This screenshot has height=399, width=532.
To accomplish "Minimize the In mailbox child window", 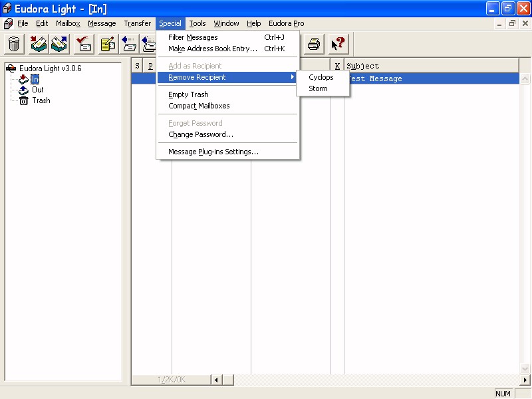I will (x=499, y=23).
